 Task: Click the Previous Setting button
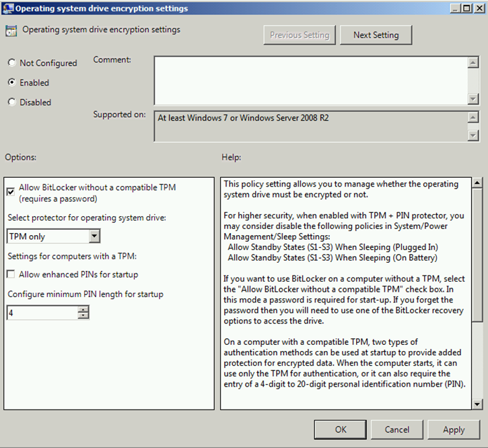[300, 35]
